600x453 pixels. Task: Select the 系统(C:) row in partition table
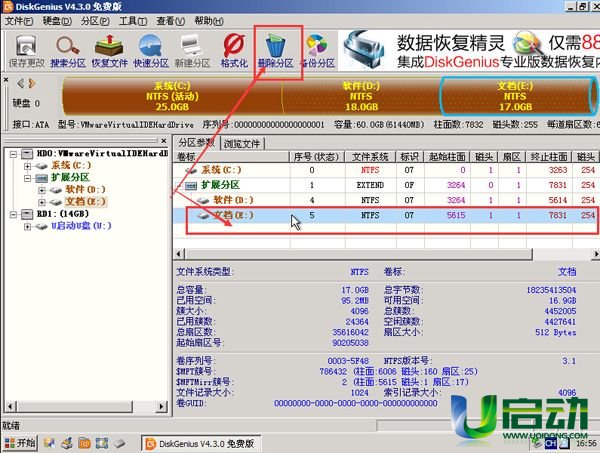pos(386,170)
